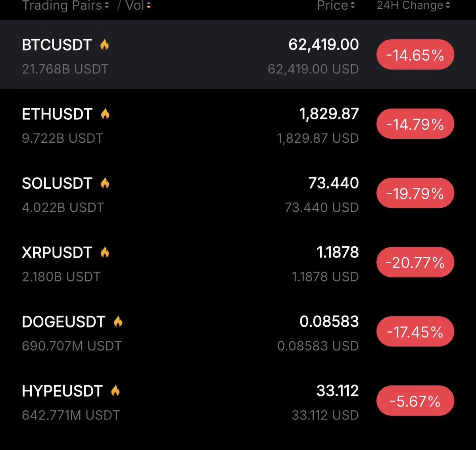Click the flame icon beside DOGEUSDT

(x=118, y=321)
